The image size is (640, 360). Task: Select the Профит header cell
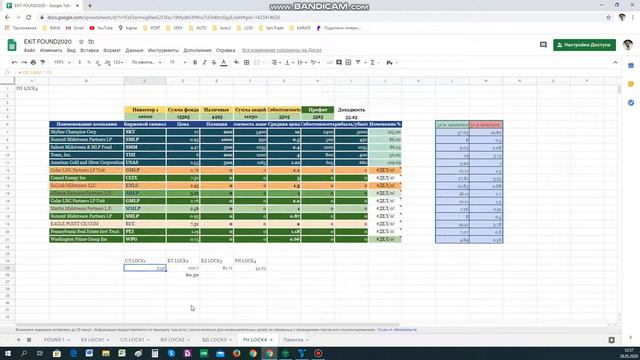pyautogui.click(x=318, y=110)
